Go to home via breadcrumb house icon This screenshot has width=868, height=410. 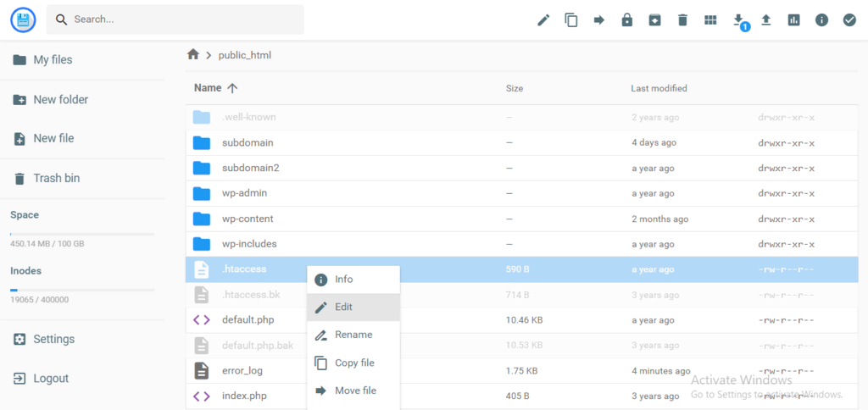pyautogui.click(x=193, y=55)
